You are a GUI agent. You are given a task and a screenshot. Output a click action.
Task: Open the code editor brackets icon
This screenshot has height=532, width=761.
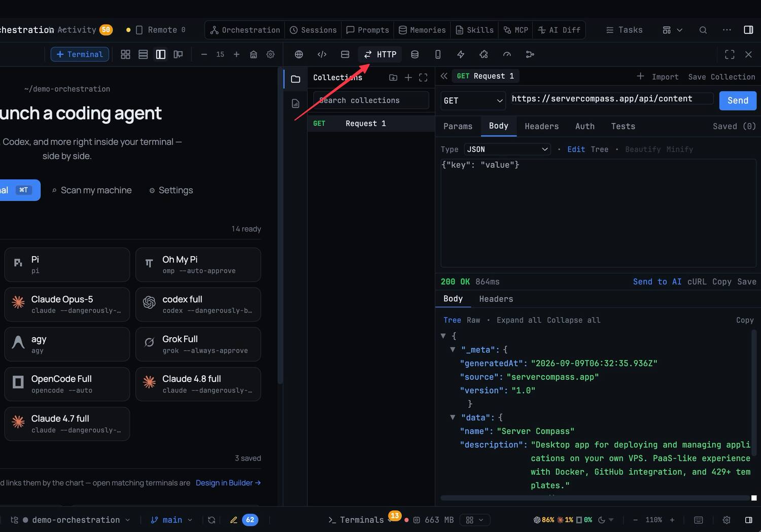(322, 54)
